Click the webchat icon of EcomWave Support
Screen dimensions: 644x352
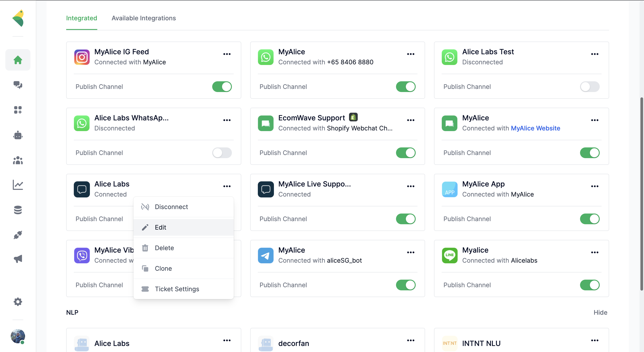265,123
